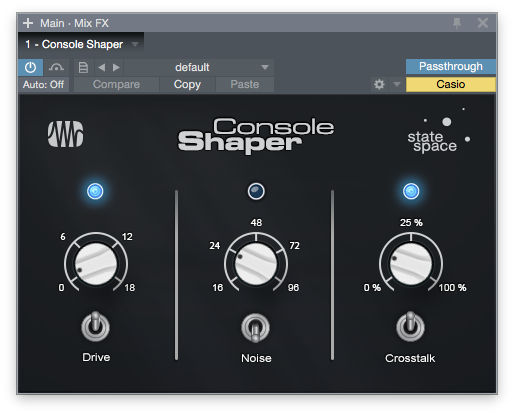Image resolution: width=514 pixels, height=415 pixels.
Task: Open the default preset dropdown
Action: (199, 68)
